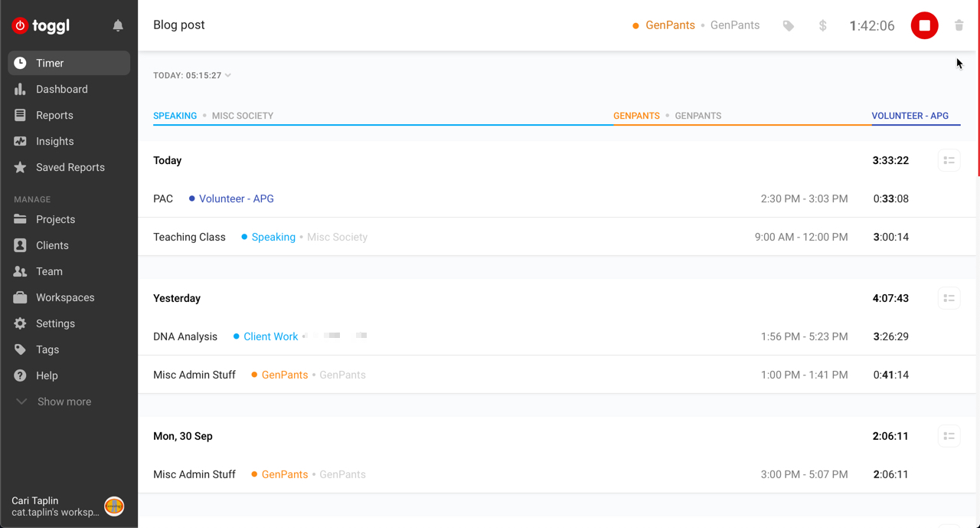Toggle the billable dollar sign icon

click(x=822, y=26)
